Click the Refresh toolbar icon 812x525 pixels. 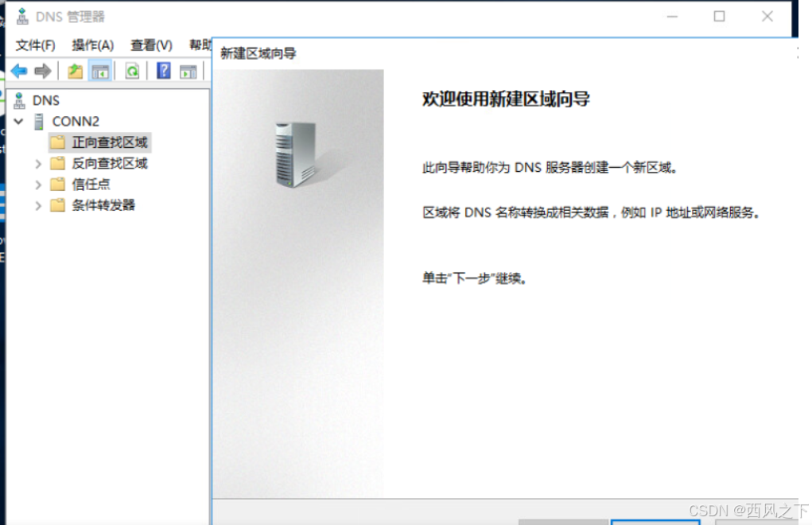[x=132, y=70]
